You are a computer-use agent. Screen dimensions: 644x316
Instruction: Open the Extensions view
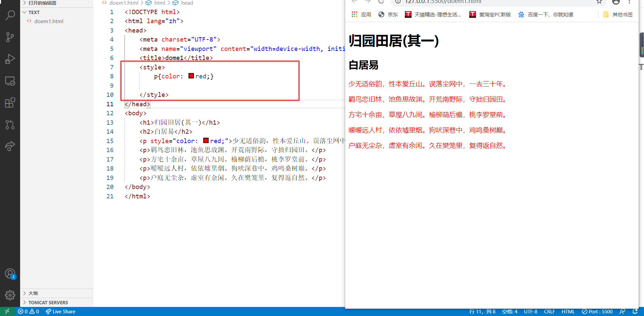pyautogui.click(x=10, y=103)
